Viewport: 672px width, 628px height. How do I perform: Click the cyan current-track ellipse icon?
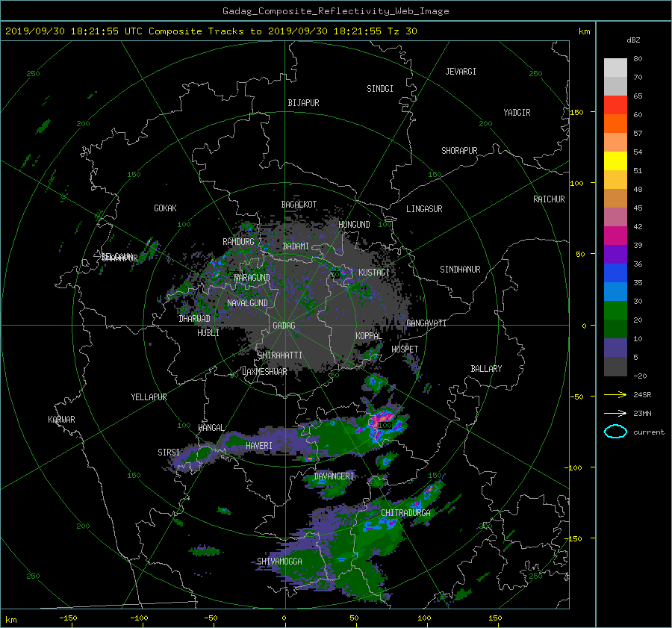[615, 432]
